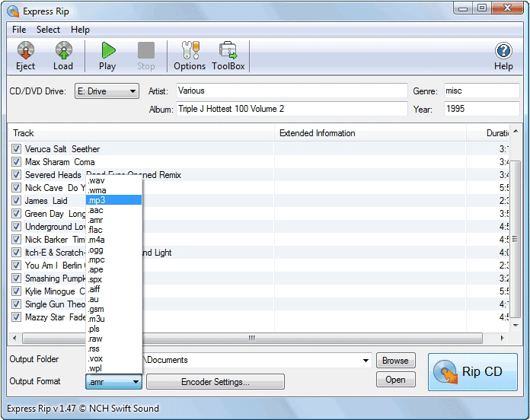Uncheck the Underground Lovers track checkbox
This screenshot has height=420, width=530.
[x=16, y=227]
